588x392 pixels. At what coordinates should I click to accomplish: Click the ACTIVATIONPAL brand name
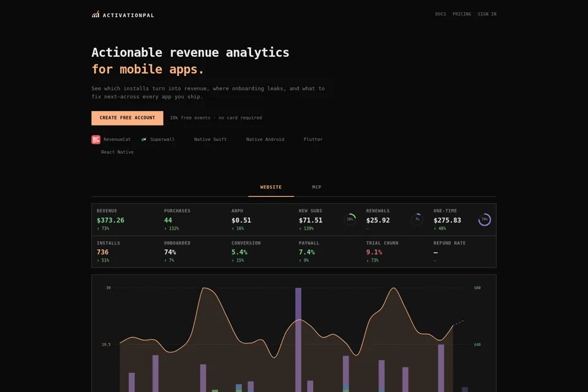[129, 15]
